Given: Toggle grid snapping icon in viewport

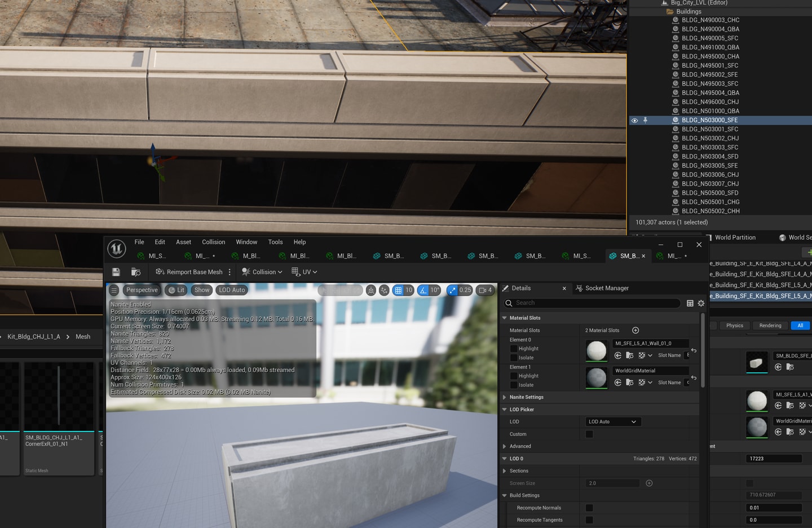Looking at the screenshot, I should 398,290.
